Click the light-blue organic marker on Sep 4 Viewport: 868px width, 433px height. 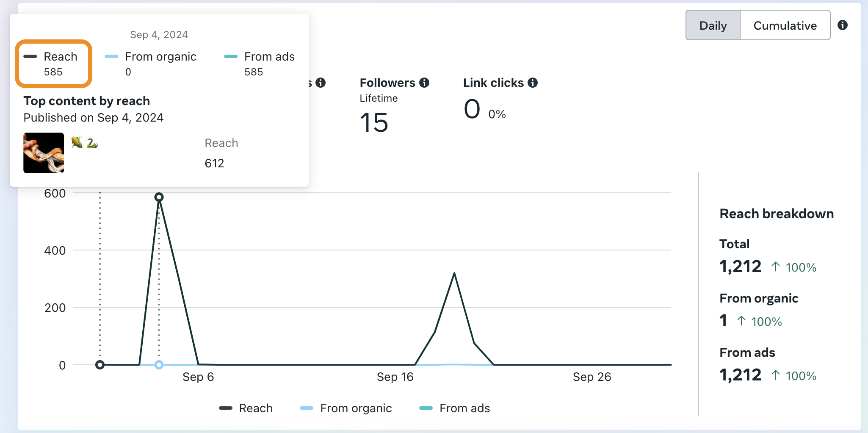coord(159,365)
